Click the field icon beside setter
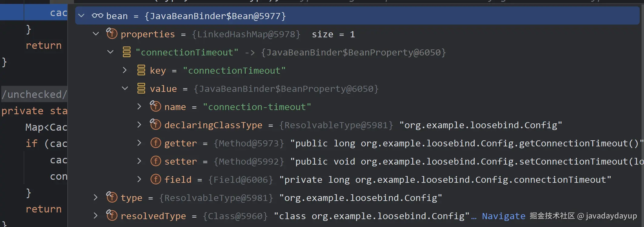Screen dimensions: 644x227 (x=156, y=161)
